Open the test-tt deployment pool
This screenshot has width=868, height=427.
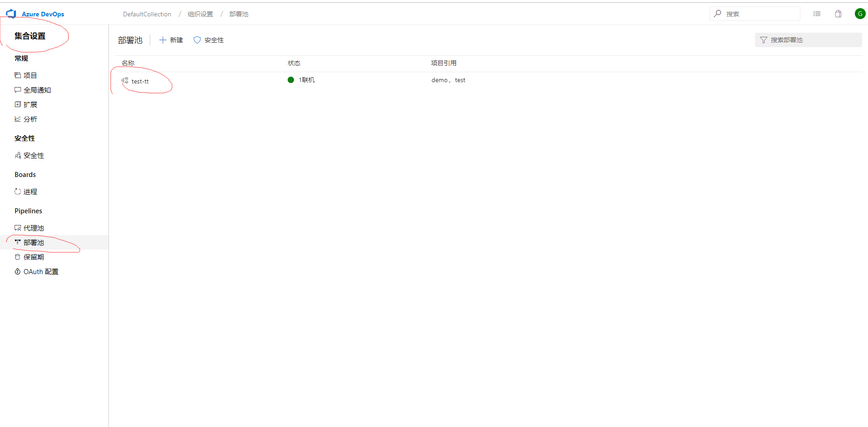coord(140,81)
